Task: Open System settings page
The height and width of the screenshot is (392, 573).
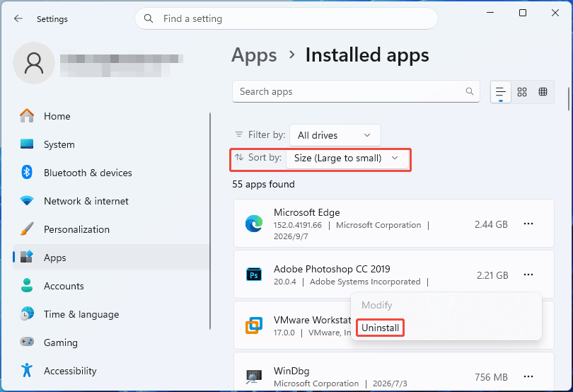Action: click(111, 144)
